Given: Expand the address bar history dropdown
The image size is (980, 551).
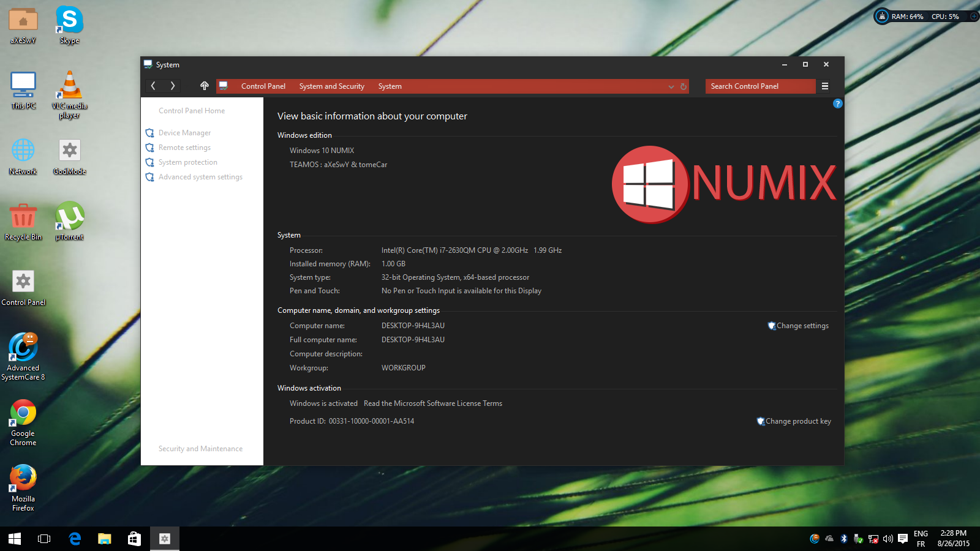Looking at the screenshot, I should [671, 86].
